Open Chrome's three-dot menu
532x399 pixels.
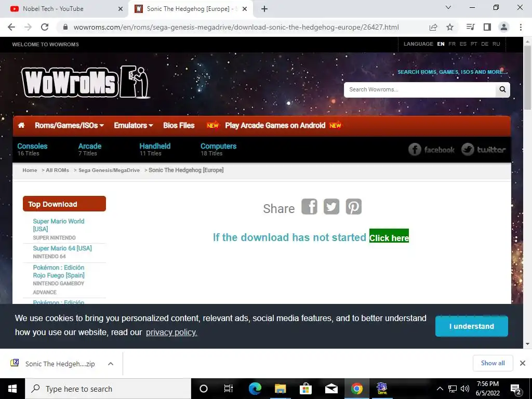tap(521, 27)
